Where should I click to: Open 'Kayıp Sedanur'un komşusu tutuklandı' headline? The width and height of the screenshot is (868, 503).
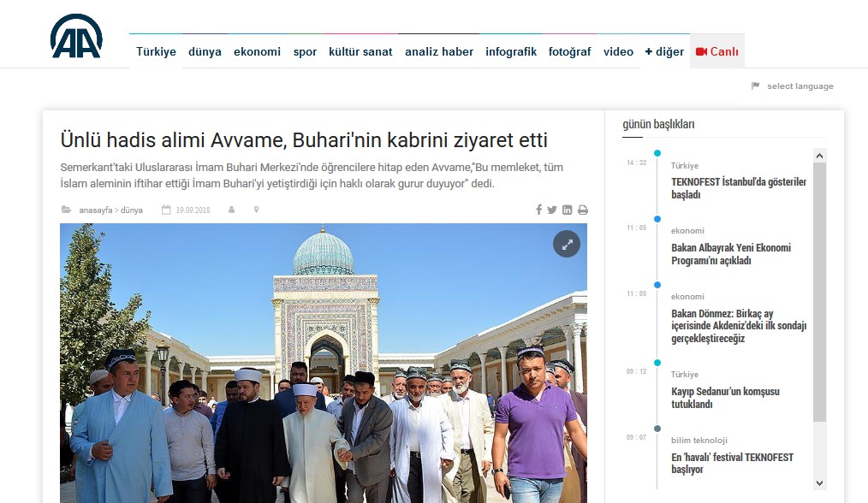[725, 398]
